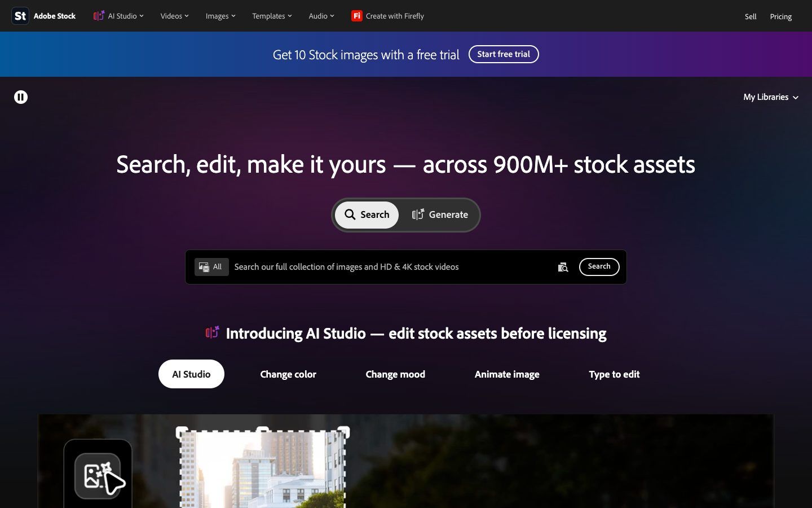Viewport: 812px width, 508px height.
Task: Click the building image selection thumbnail
Action: pos(263,468)
